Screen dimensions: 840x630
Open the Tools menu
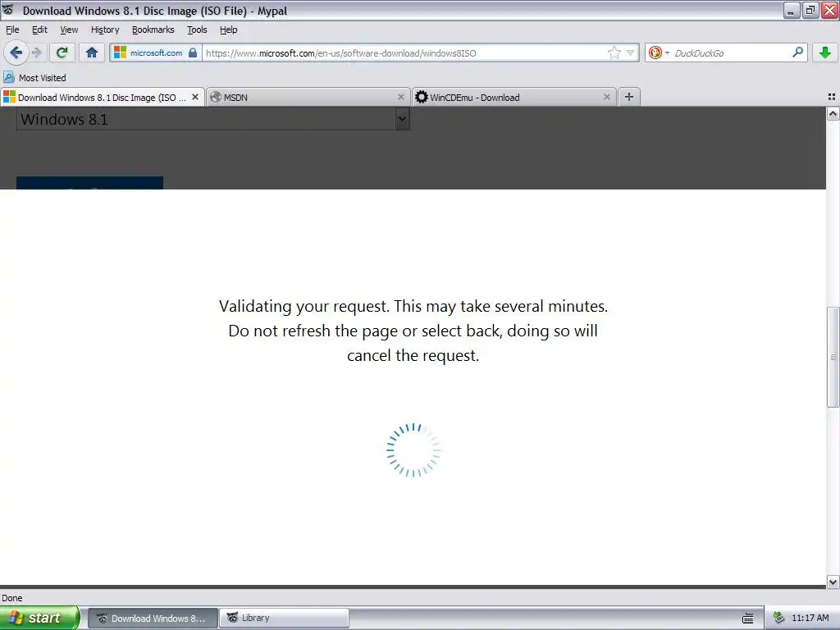[197, 30]
